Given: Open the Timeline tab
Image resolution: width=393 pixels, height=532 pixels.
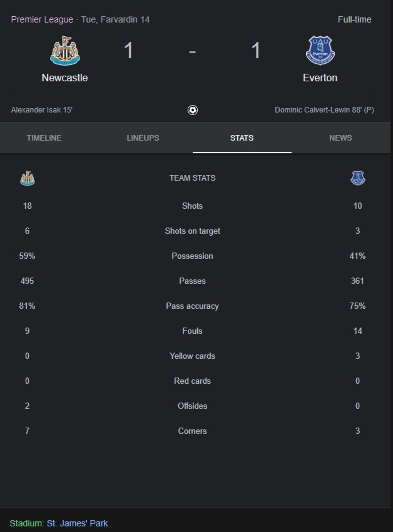Looking at the screenshot, I should [x=44, y=138].
